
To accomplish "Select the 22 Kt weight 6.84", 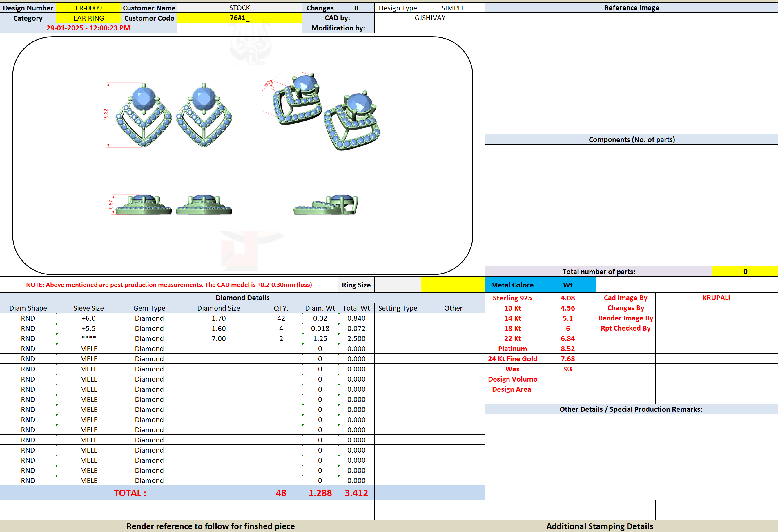I will 568,339.
